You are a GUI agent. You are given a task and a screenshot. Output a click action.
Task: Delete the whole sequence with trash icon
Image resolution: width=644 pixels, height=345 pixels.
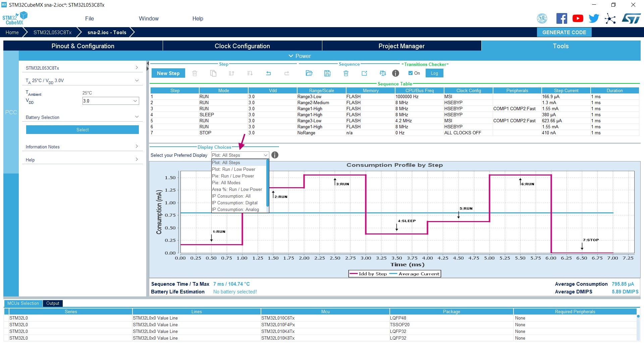pos(346,73)
